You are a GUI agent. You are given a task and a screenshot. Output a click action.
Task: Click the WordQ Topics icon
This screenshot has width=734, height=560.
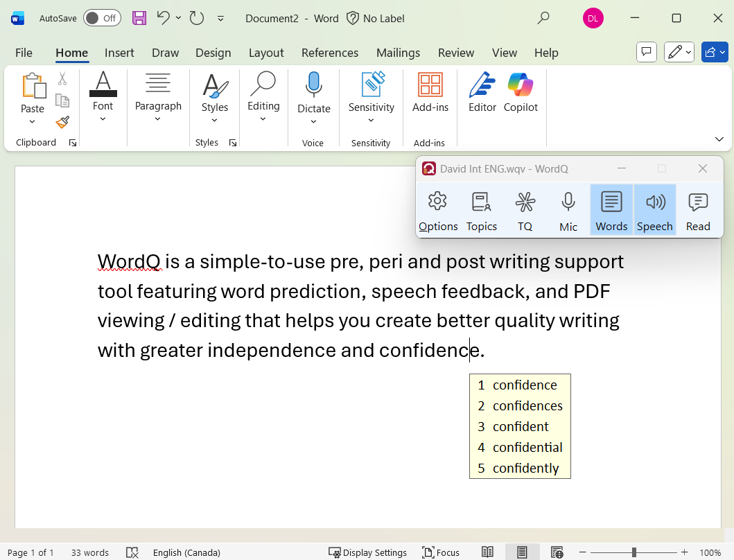point(481,209)
